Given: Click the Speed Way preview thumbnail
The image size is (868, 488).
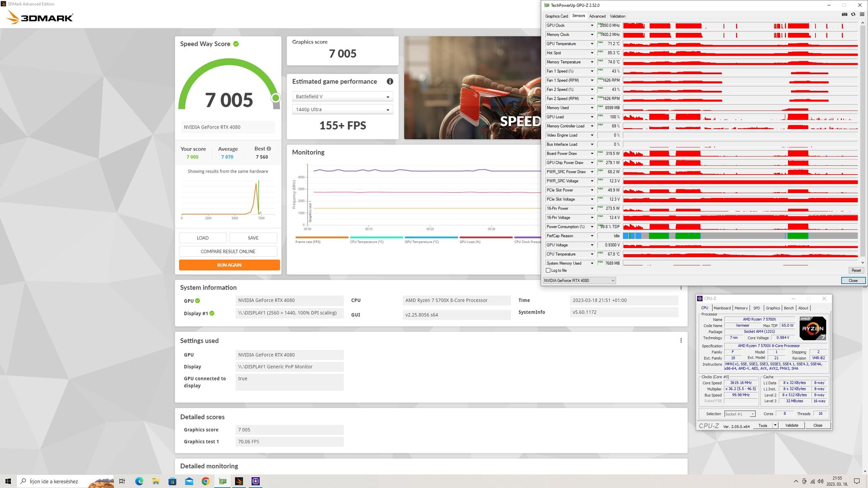Looking at the screenshot, I should click(472, 88).
